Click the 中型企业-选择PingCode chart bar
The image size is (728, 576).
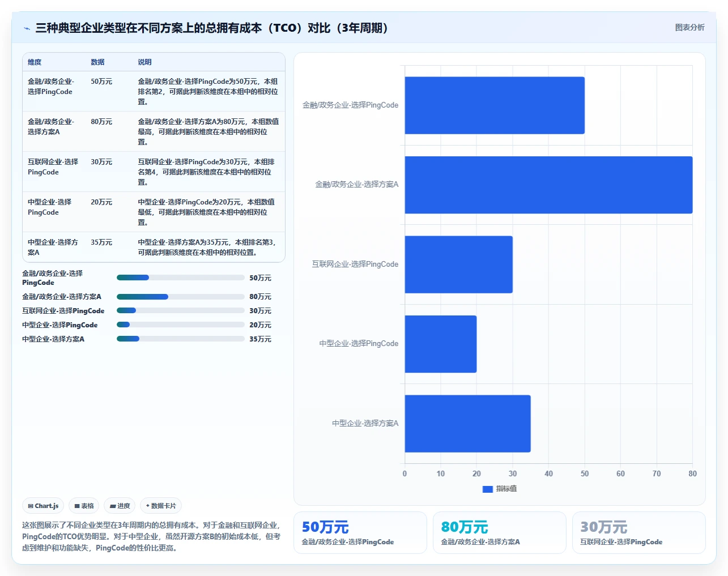(x=441, y=344)
